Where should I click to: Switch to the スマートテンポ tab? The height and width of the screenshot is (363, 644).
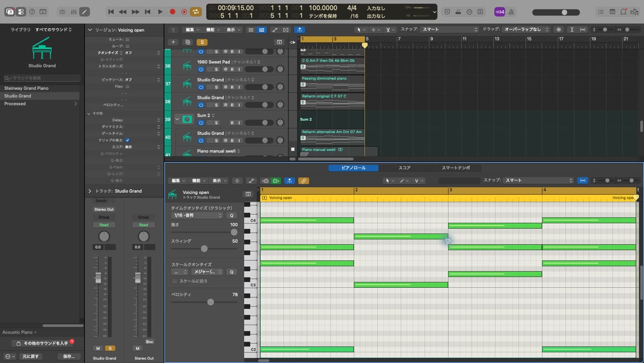456,168
